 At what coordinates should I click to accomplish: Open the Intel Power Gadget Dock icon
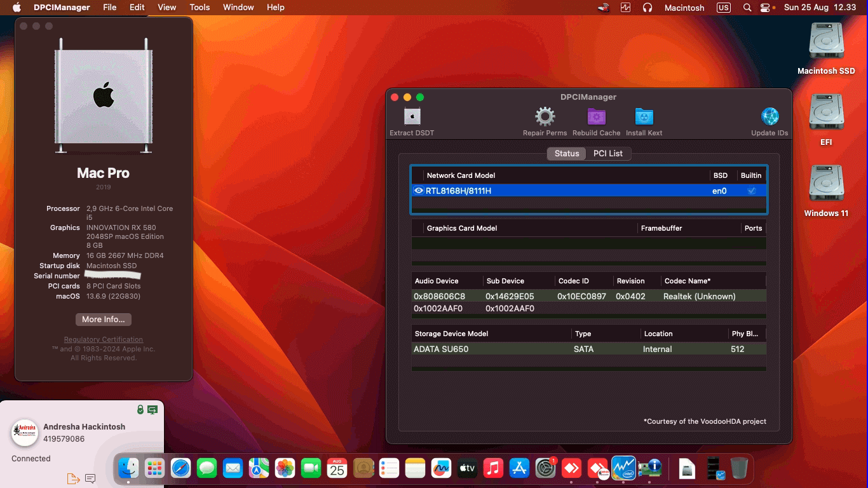tap(623, 469)
